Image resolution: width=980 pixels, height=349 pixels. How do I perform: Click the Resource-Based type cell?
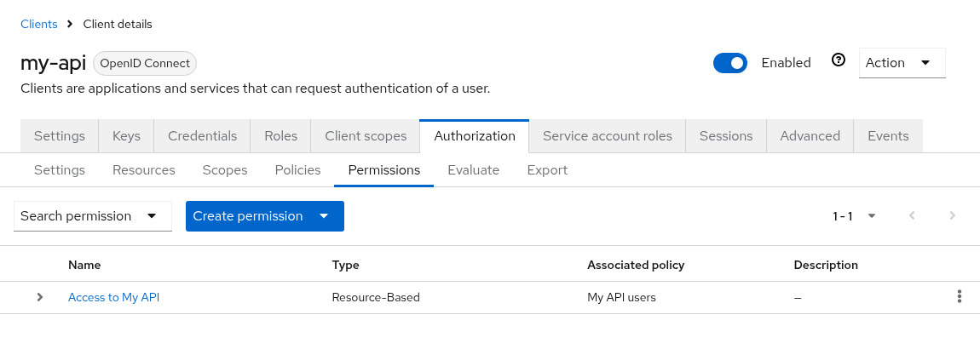(376, 298)
